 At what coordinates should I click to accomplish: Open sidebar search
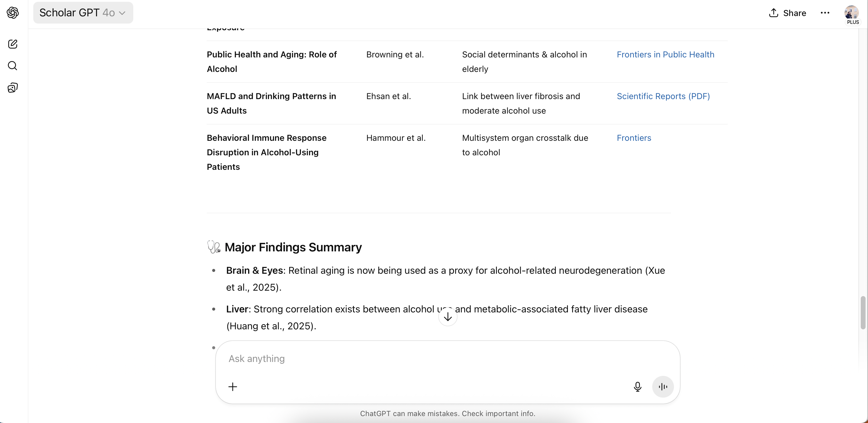12,66
